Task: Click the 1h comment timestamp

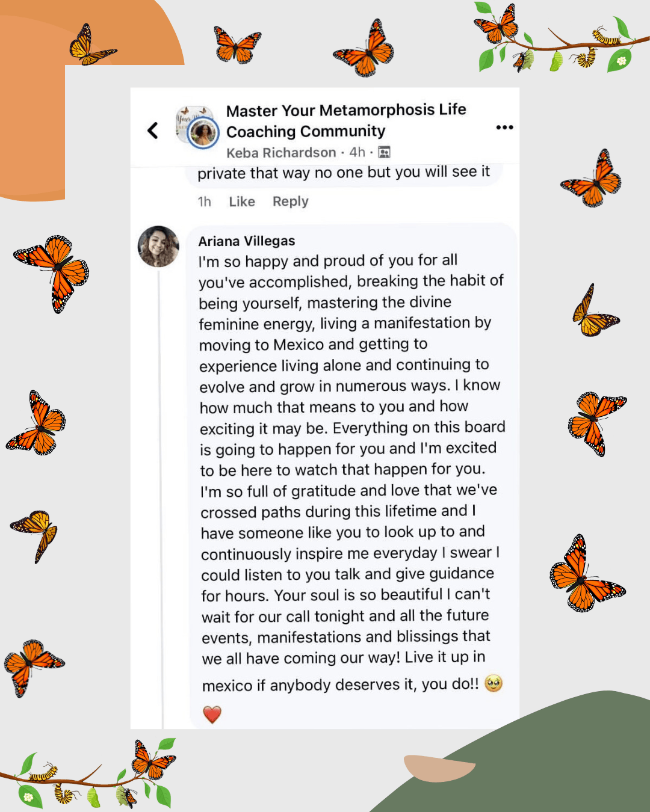Action: click(x=205, y=201)
